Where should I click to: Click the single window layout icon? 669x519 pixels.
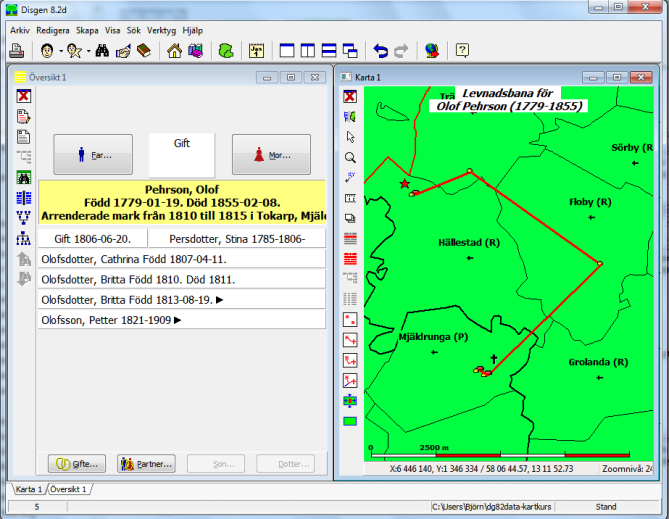[287, 51]
